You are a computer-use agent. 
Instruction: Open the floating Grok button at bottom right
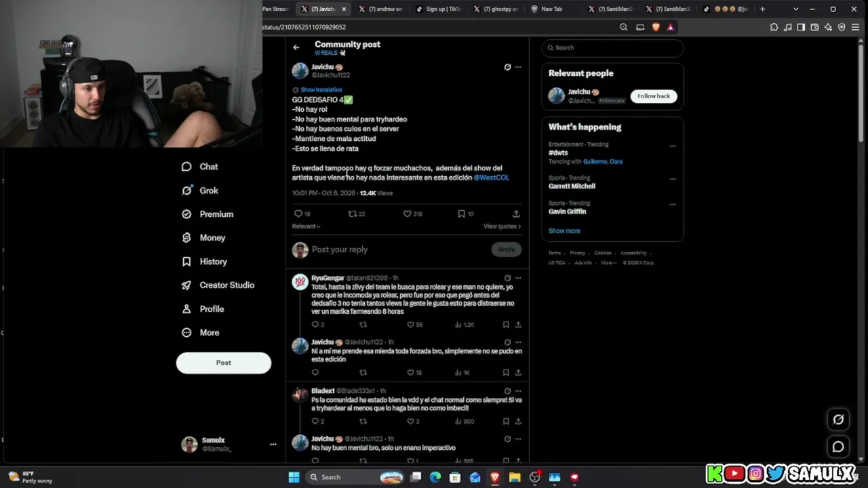[x=838, y=420]
